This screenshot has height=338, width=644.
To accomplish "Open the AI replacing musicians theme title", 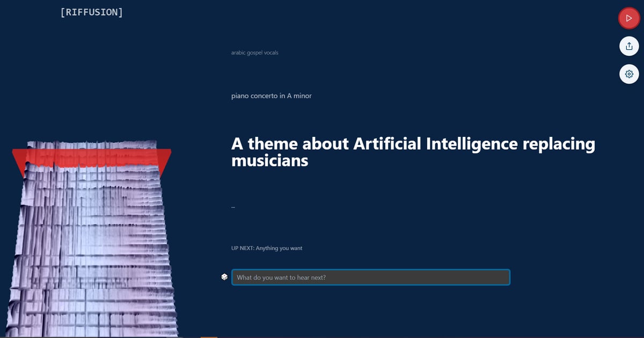I will [x=413, y=152].
